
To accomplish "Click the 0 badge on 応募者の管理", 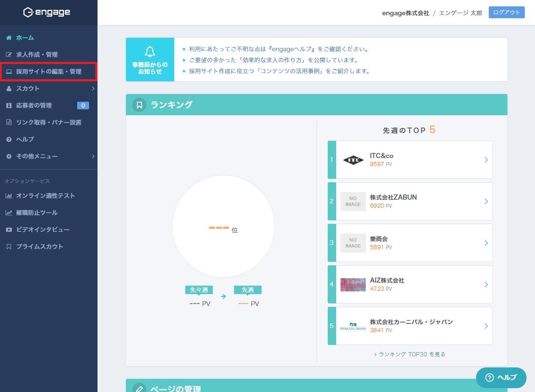I will pos(83,106).
